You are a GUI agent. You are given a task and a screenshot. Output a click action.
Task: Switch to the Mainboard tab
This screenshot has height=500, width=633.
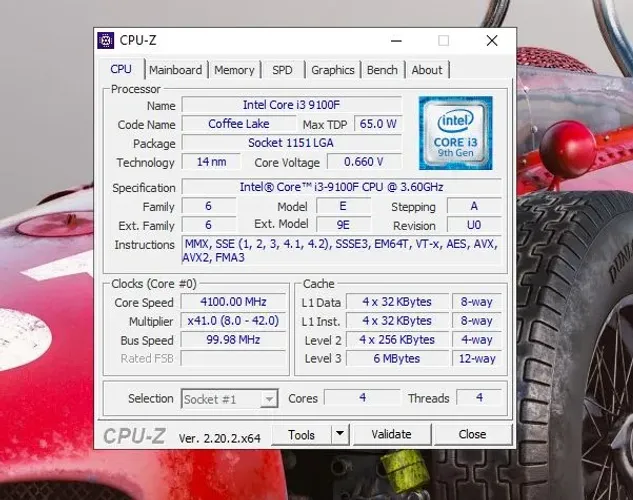pyautogui.click(x=176, y=70)
